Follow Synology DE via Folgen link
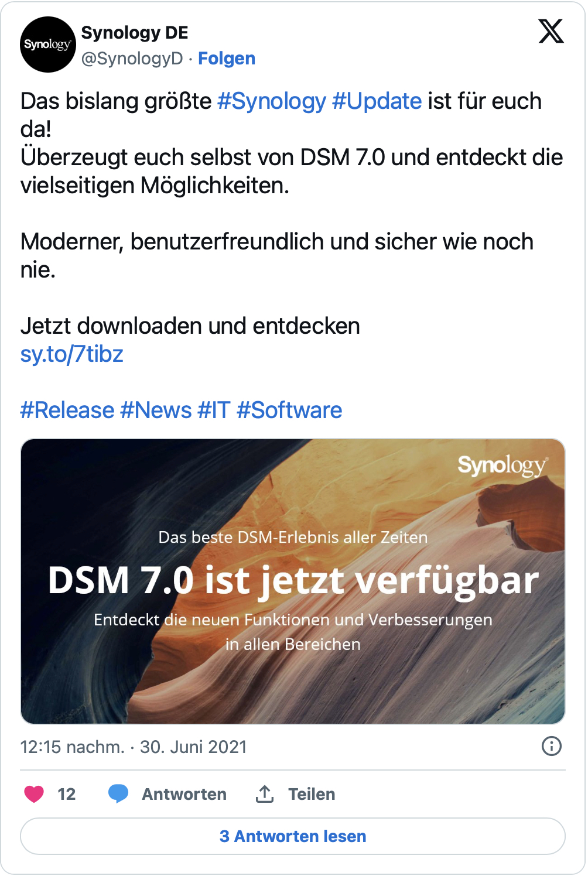 pos(227,59)
